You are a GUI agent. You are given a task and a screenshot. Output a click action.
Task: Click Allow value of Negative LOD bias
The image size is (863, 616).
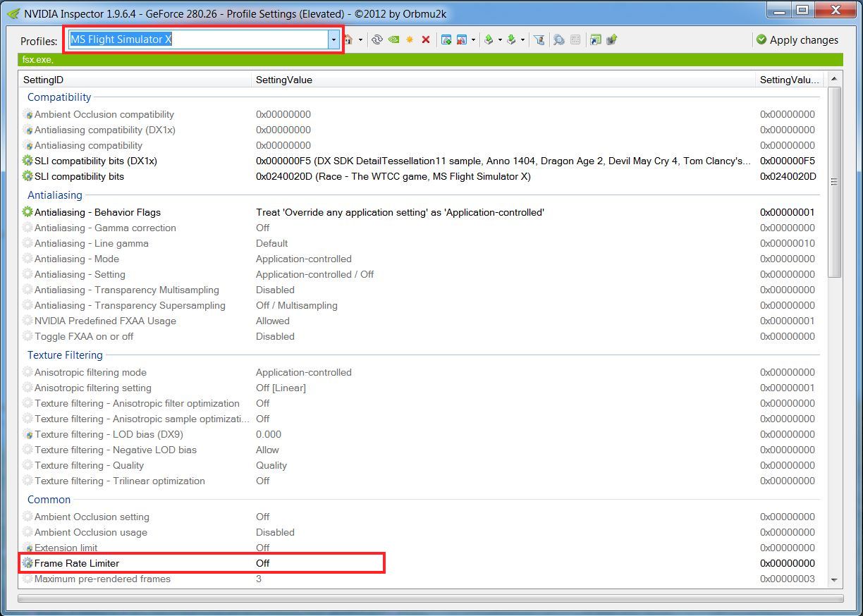tap(267, 450)
